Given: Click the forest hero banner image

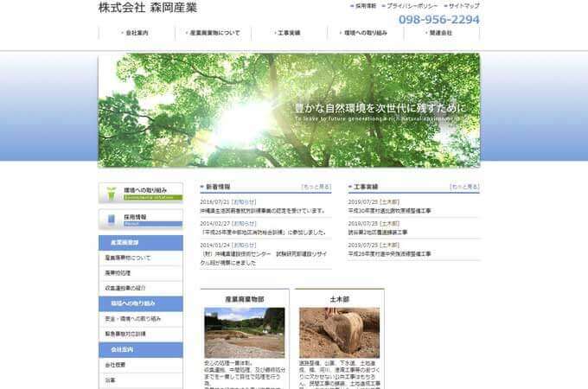Looking at the screenshot, I should point(289,110).
